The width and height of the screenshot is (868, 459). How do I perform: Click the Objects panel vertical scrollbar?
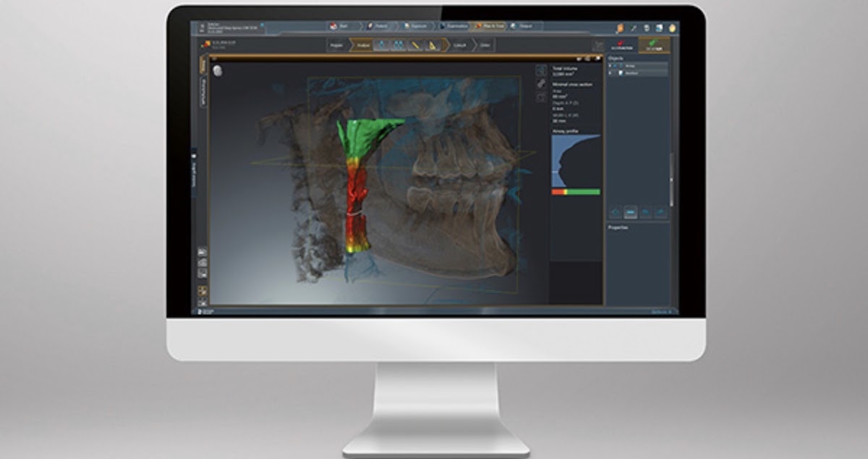click(x=671, y=180)
